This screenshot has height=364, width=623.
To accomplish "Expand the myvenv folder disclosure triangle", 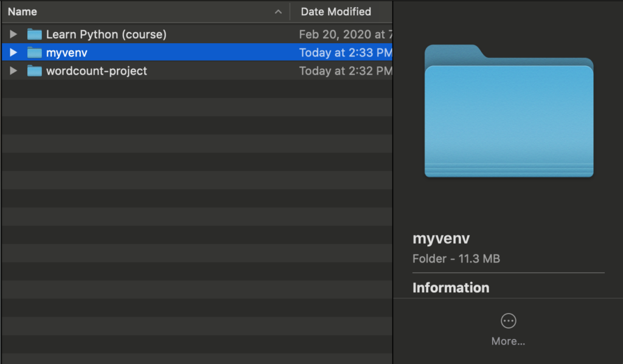I will coord(13,52).
